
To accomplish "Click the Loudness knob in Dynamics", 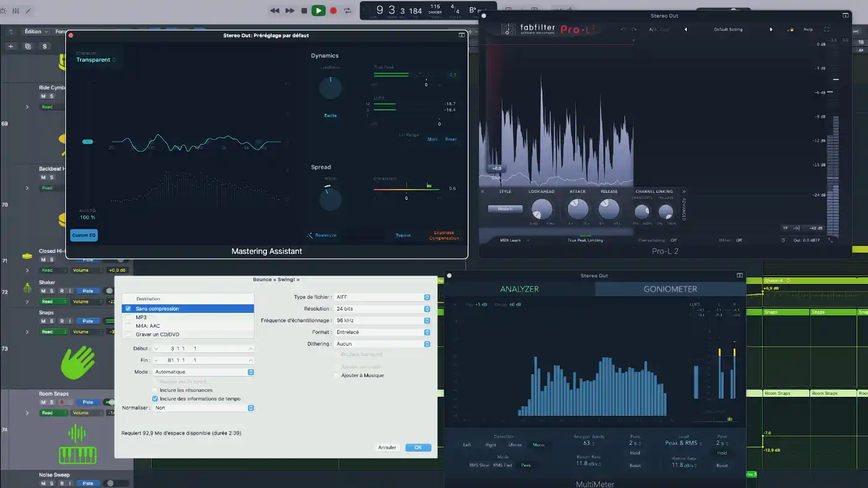I will pos(330,89).
